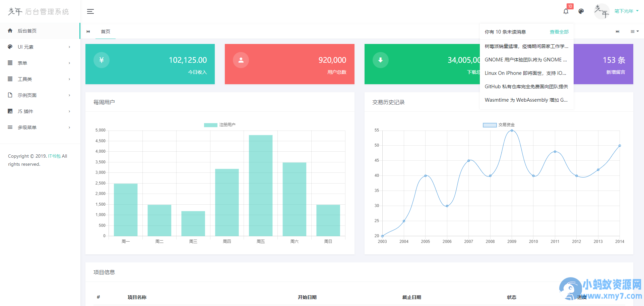
Task: Click the 状态 column header
Action: coord(512,297)
